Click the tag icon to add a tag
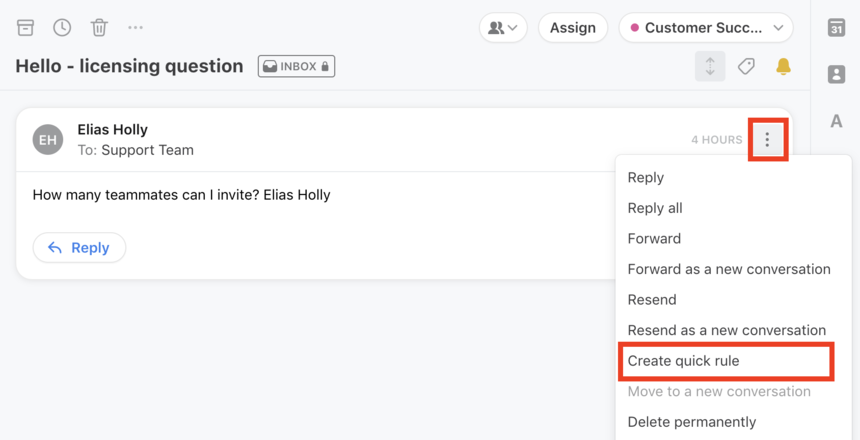860x440 pixels. [x=746, y=67]
